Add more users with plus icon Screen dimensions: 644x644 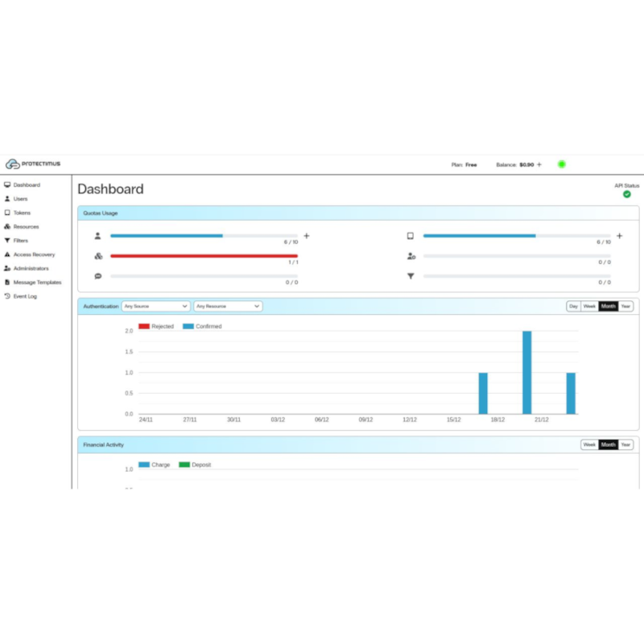[307, 236]
